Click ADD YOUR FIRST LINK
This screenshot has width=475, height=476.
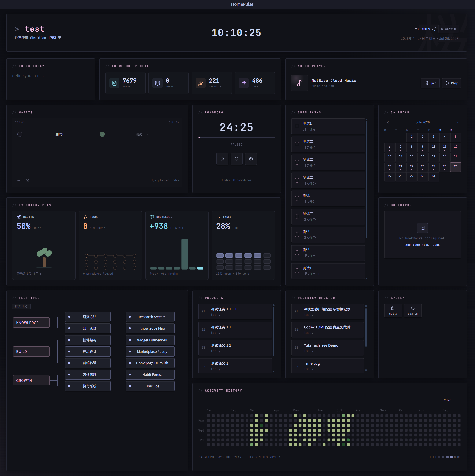[422, 245]
